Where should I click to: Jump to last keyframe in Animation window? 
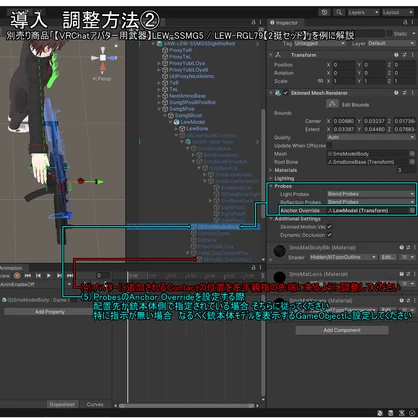(70, 276)
